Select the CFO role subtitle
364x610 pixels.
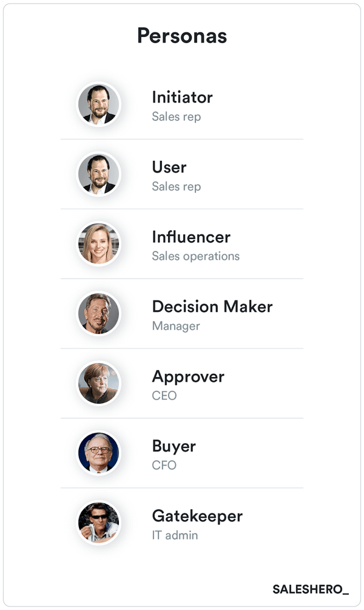point(164,466)
